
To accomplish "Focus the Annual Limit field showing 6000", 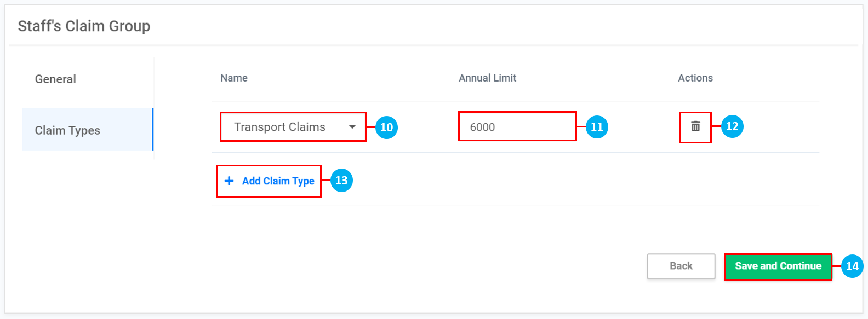I will (517, 127).
